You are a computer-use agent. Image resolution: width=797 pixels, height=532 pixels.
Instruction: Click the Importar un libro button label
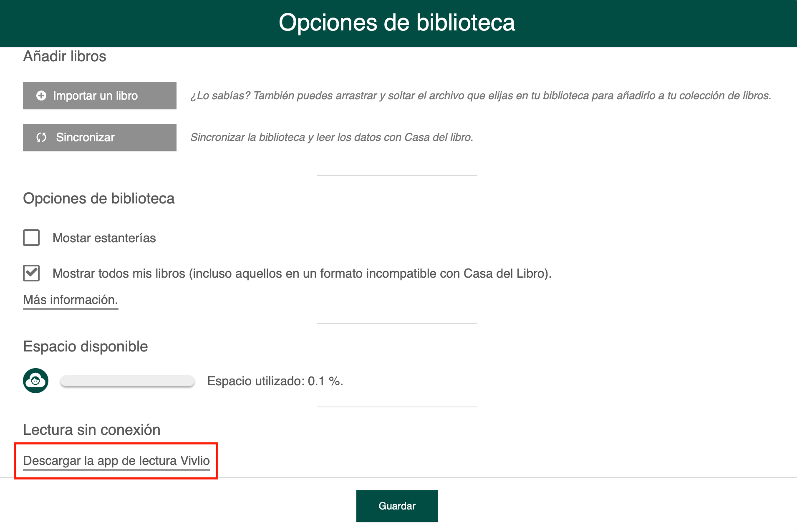[x=95, y=95]
